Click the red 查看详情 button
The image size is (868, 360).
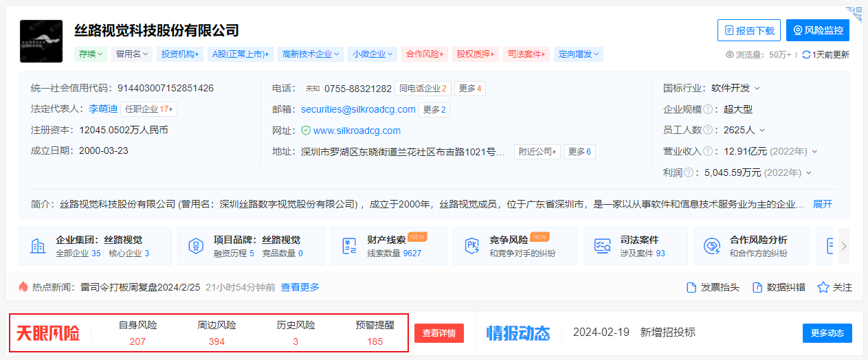click(439, 333)
